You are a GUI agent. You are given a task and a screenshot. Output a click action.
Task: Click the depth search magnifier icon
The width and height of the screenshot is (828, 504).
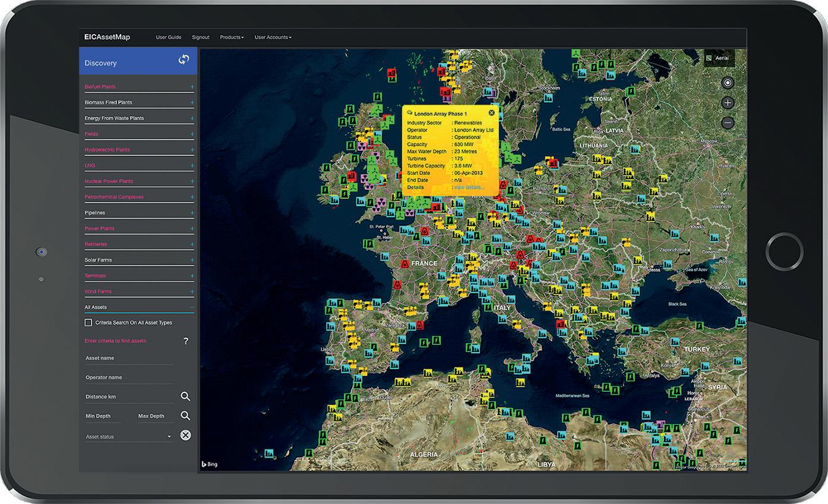[185, 416]
